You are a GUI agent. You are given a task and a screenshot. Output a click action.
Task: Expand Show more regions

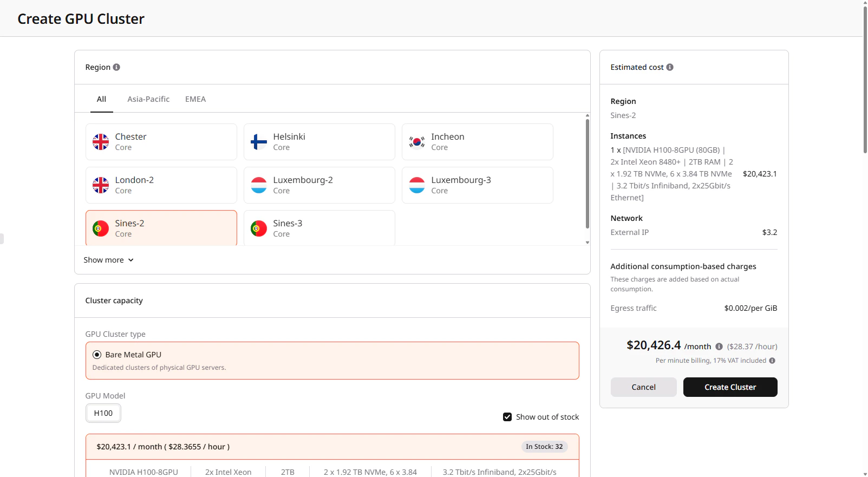click(108, 260)
